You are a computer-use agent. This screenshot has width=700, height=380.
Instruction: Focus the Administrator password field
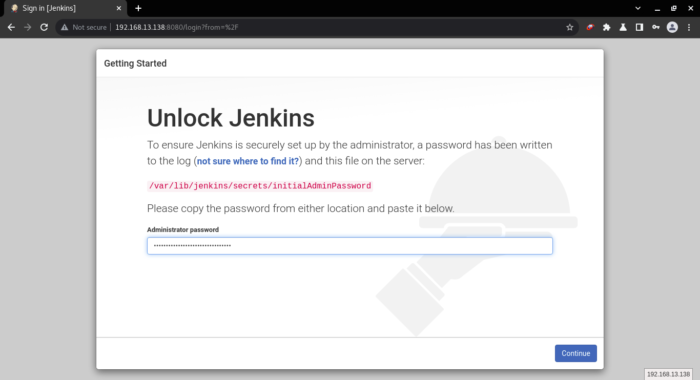click(x=350, y=246)
